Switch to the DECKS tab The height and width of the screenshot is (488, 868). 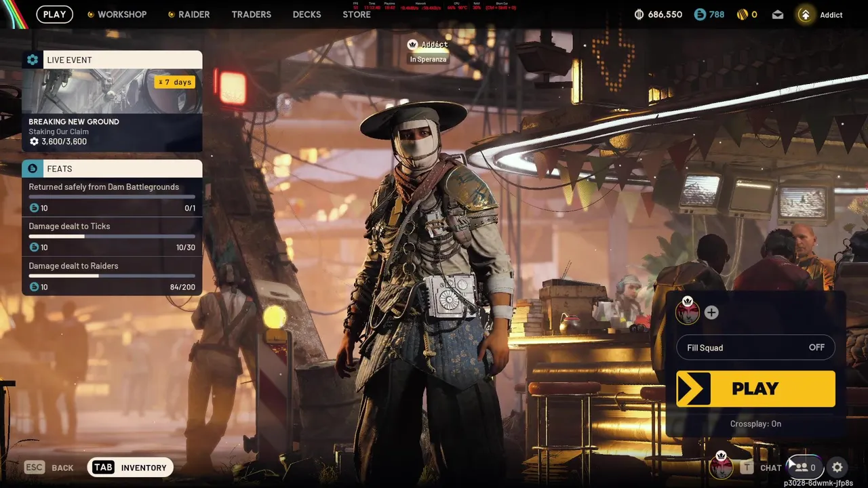pos(307,14)
